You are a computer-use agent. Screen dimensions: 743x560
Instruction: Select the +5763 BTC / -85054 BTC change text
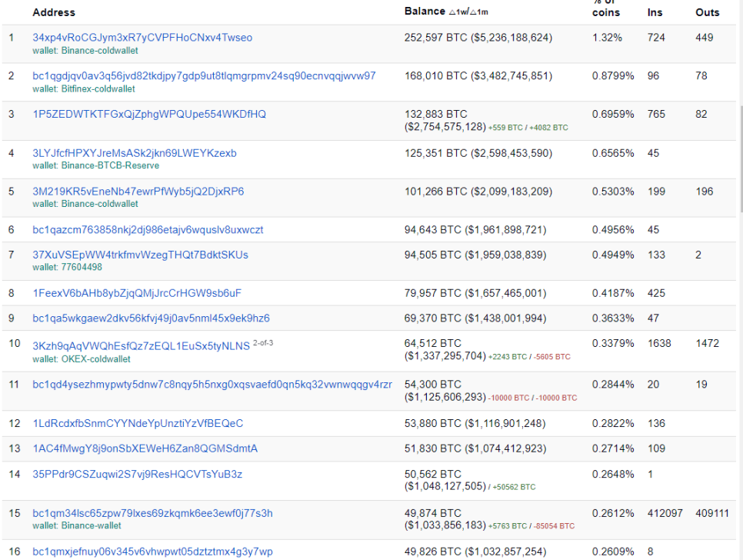click(531, 526)
